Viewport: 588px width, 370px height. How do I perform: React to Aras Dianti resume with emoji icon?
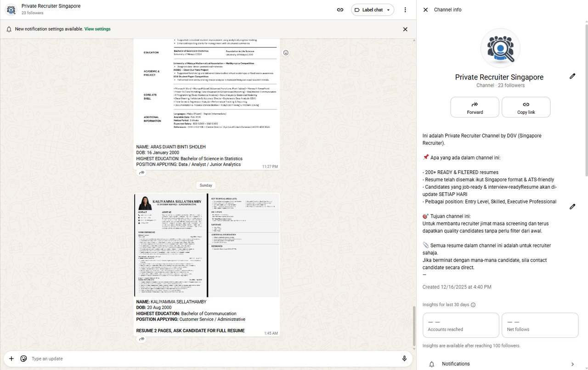[286, 53]
